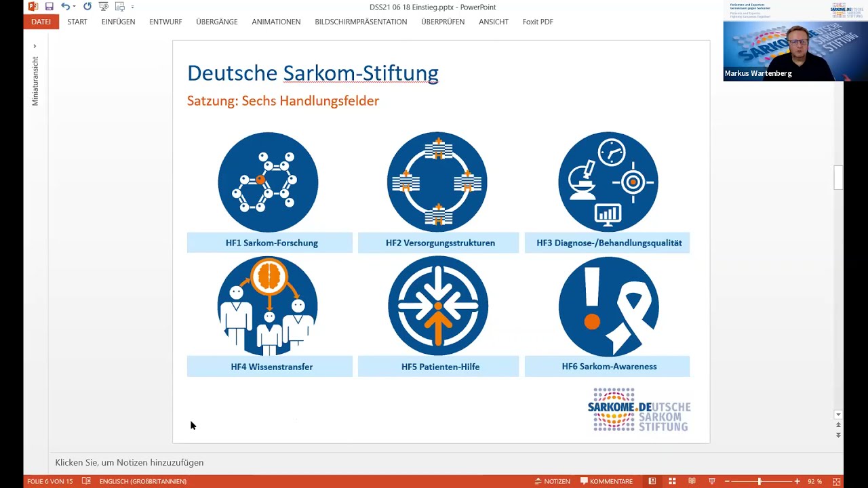Viewport: 868px width, 488px height.
Task: Expand the Miniaturansicht thumbnail pane
Action: [35, 46]
